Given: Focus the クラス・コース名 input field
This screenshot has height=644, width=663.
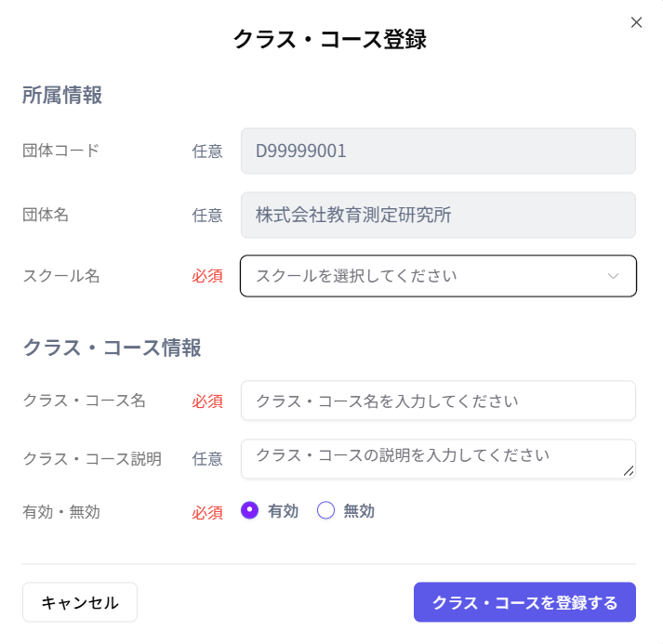Looking at the screenshot, I should tap(438, 401).
